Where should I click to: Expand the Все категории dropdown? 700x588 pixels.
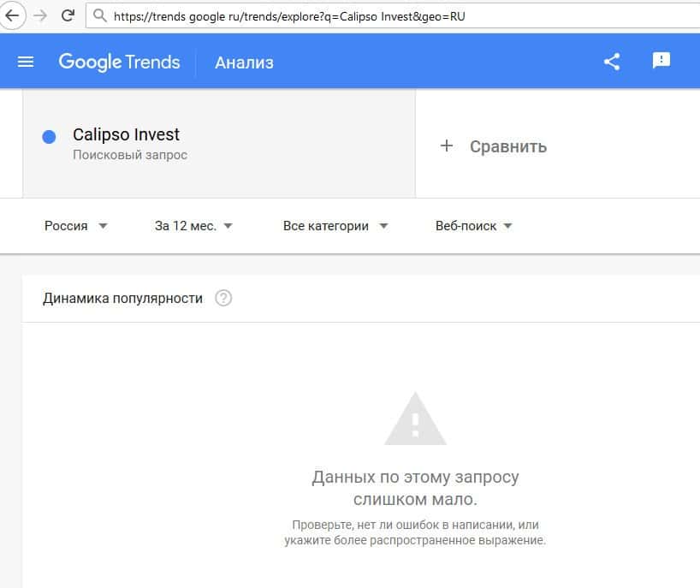click(x=335, y=226)
